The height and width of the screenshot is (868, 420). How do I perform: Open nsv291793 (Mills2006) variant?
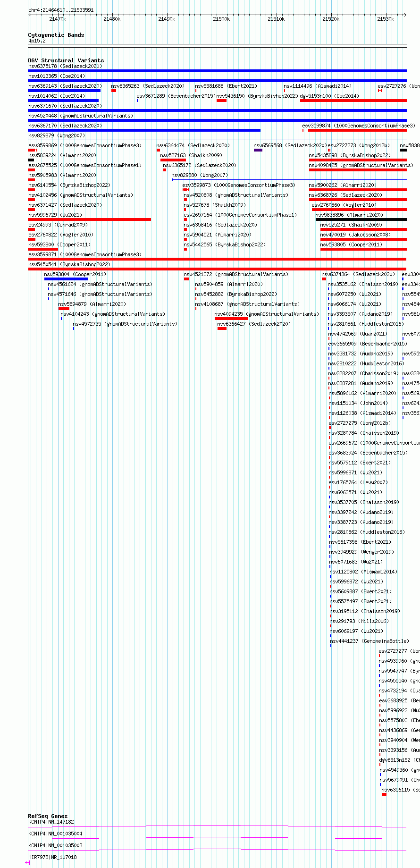point(359,621)
